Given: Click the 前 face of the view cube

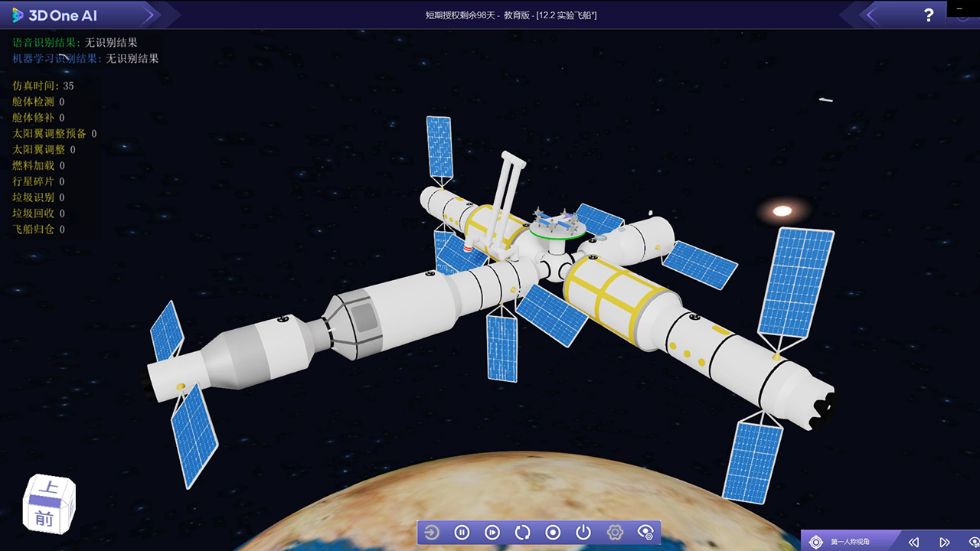Looking at the screenshot, I should coord(44,517).
